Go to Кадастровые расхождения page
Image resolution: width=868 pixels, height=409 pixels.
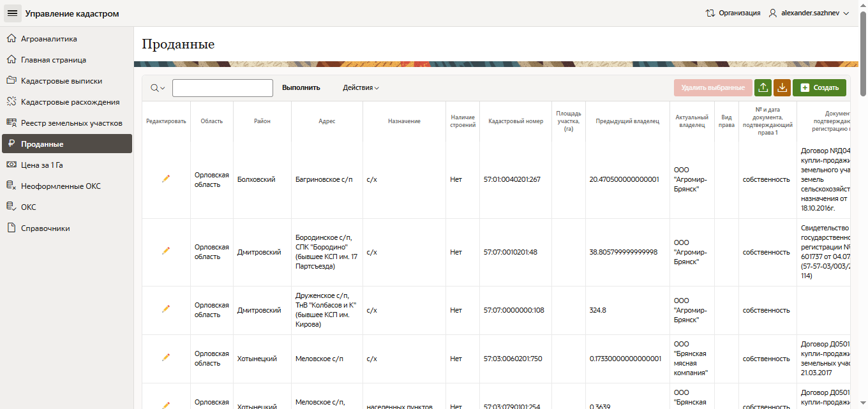[x=70, y=102]
